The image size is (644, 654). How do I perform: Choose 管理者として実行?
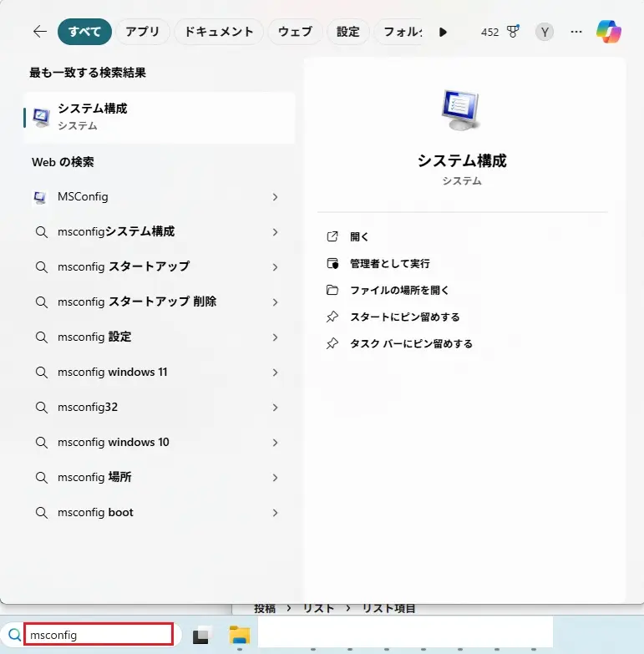[x=389, y=263]
